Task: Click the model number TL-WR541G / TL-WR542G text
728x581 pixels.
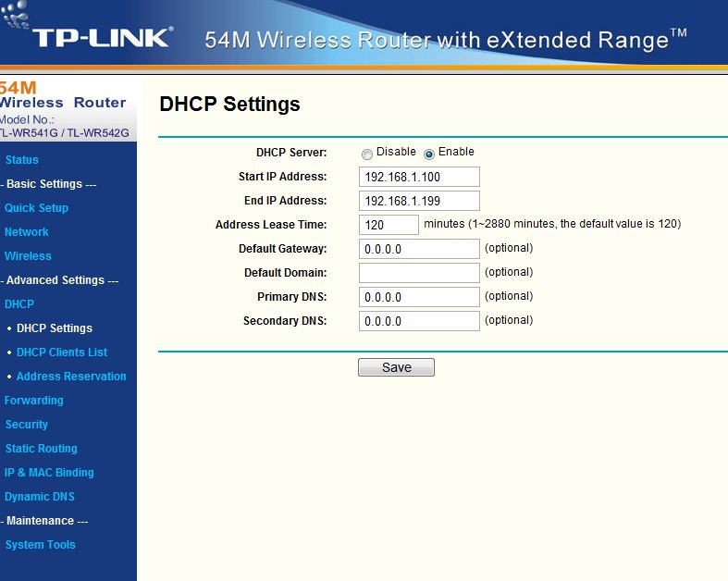Action: 65,133
